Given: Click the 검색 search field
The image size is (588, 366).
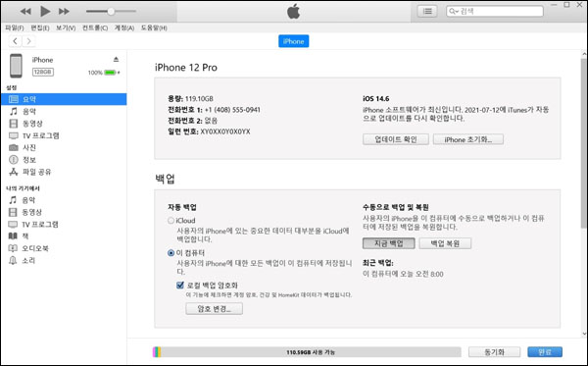Looking at the screenshot, I should click(495, 11).
